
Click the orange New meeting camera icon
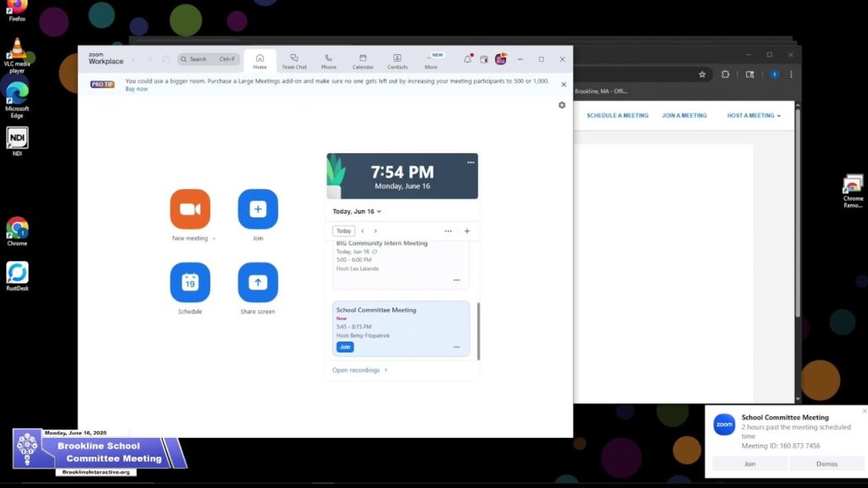[190, 209]
